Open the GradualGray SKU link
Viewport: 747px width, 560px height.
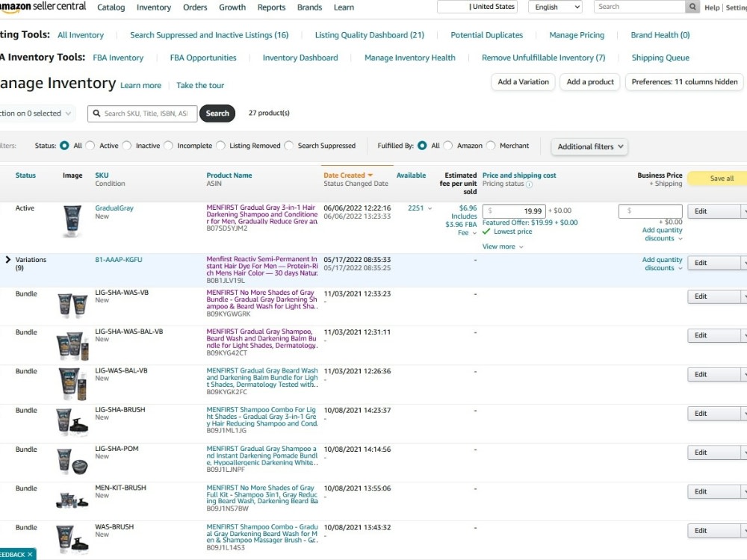click(114, 208)
